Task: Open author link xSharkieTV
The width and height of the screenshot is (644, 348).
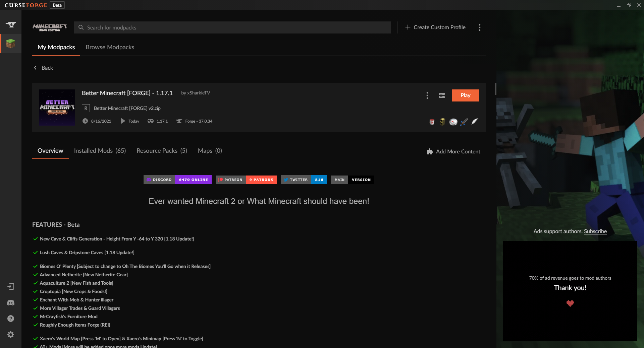Action: pos(199,93)
